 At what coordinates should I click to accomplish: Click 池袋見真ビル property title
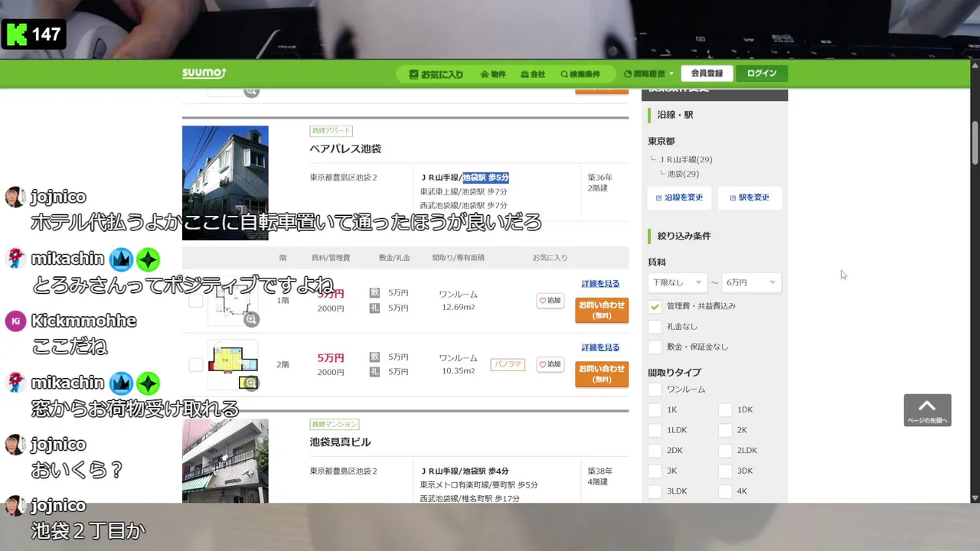point(340,442)
